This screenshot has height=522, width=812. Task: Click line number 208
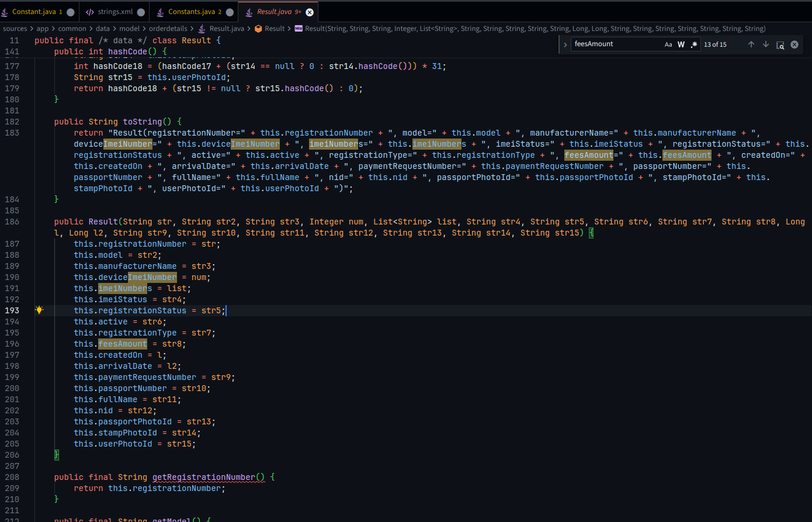pos(12,477)
